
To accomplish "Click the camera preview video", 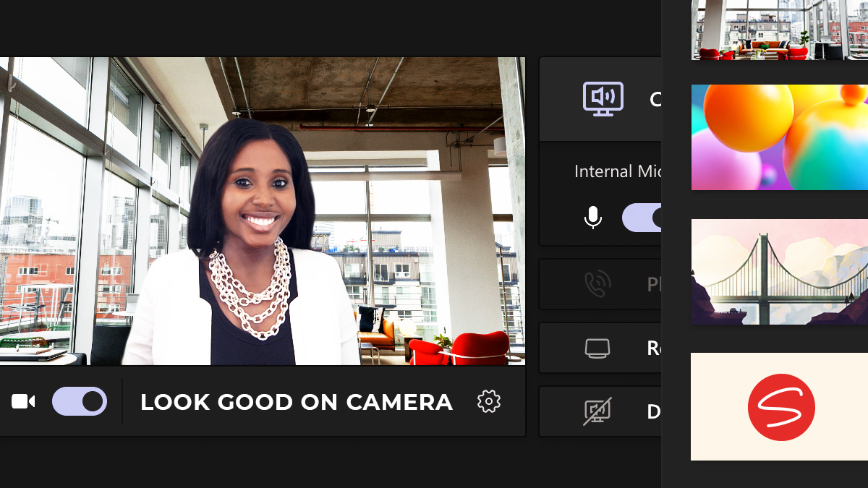I will 263,211.
